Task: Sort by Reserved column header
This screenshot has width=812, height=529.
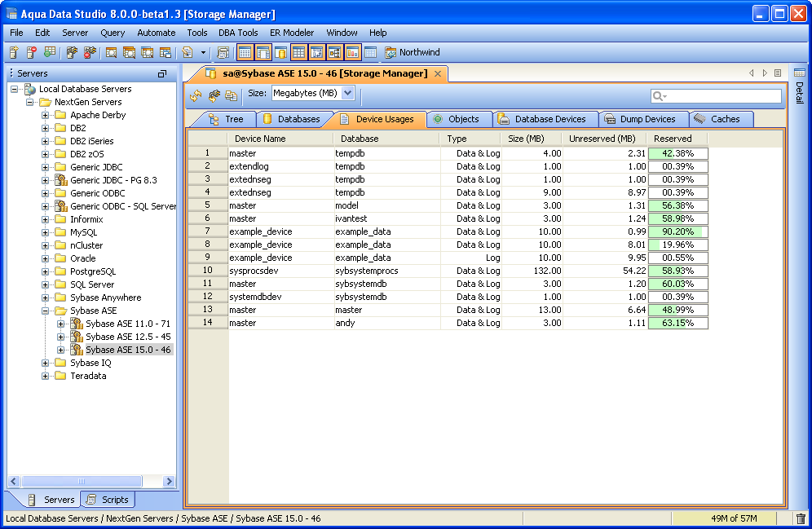Action: pos(677,139)
